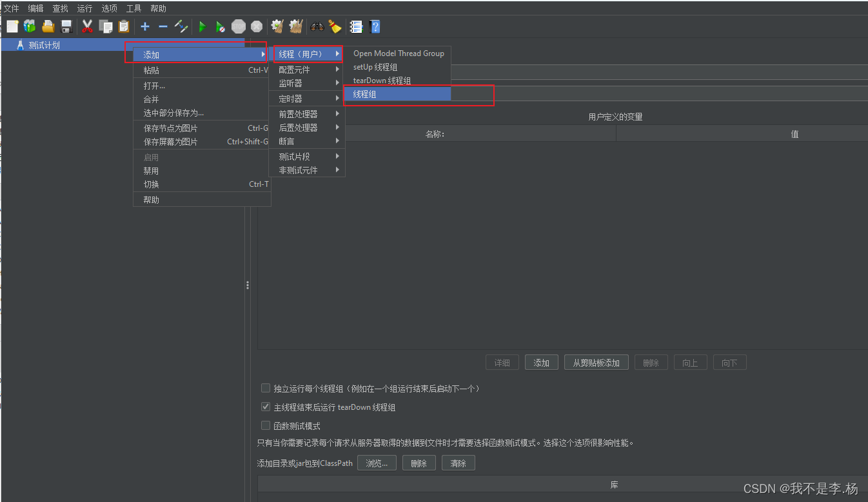Open the 选项 menu in menu bar
The image size is (868, 502).
tap(109, 8)
